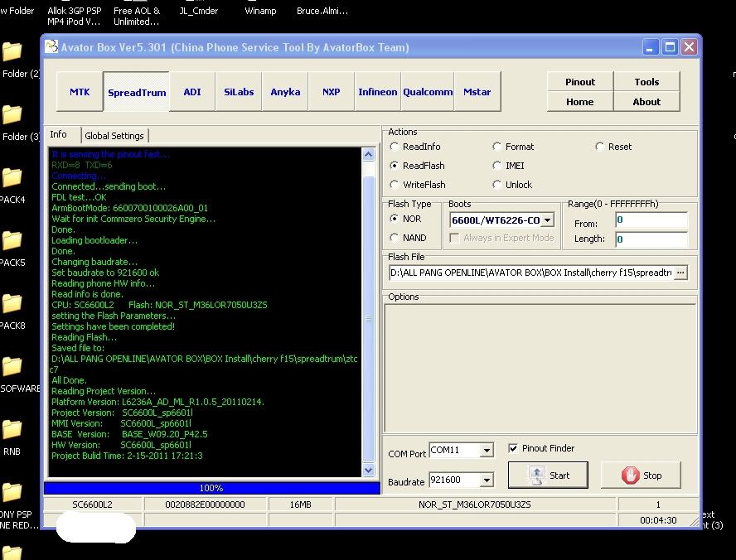The image size is (736, 560).
Task: Click the About button
Action: click(646, 102)
